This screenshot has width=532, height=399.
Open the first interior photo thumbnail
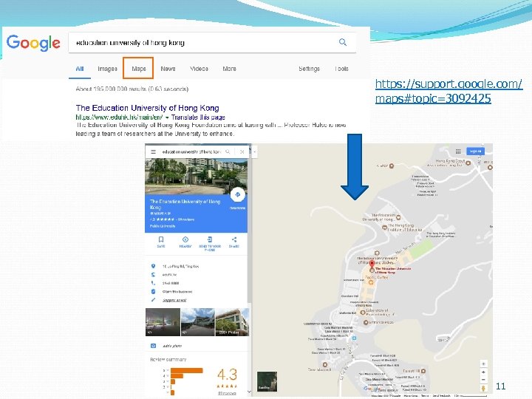pos(163,322)
